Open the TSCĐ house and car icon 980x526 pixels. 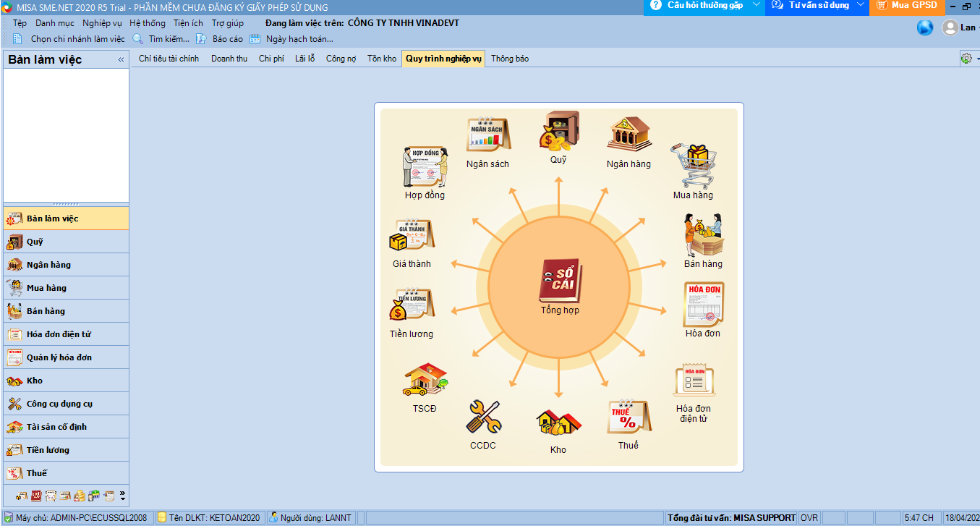(425, 381)
